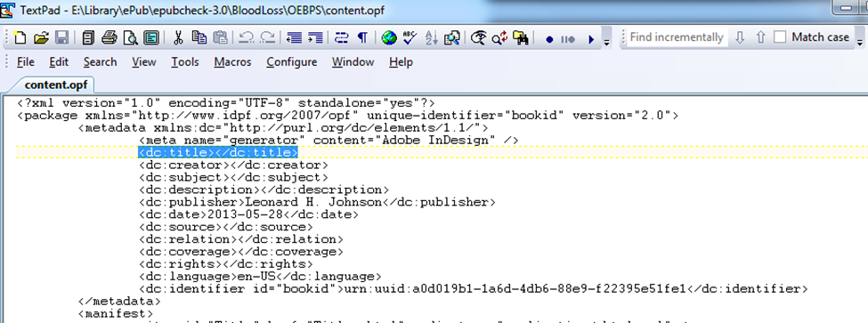Run Spelling check ABC icon

[410, 37]
